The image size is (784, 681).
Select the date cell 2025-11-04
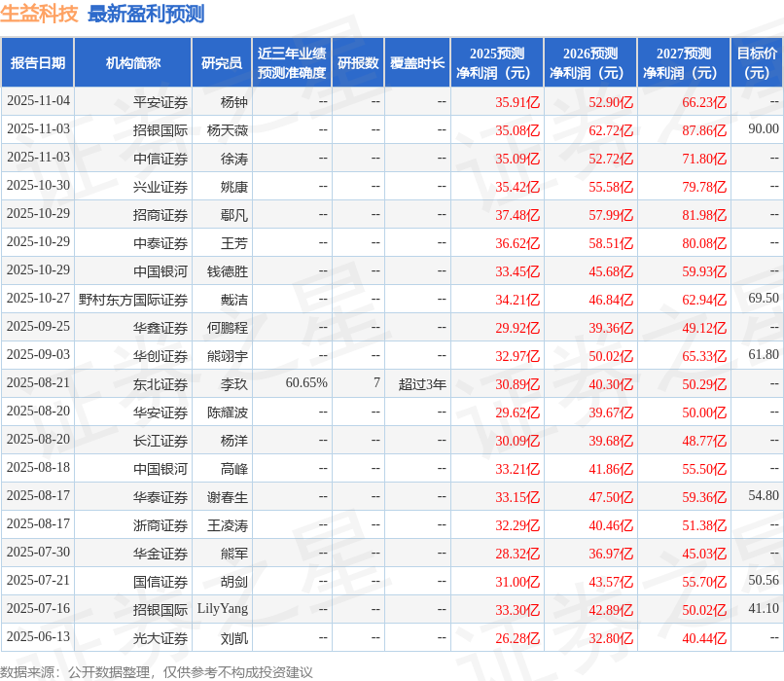click(39, 101)
